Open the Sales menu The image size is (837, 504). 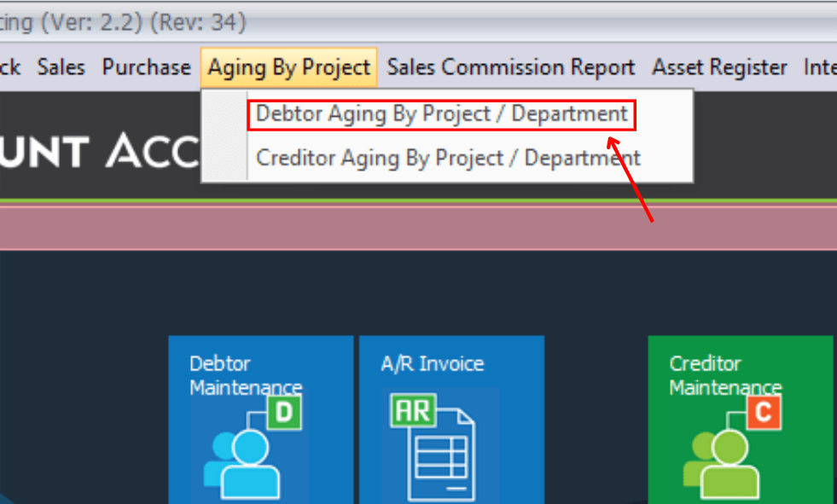click(x=60, y=67)
